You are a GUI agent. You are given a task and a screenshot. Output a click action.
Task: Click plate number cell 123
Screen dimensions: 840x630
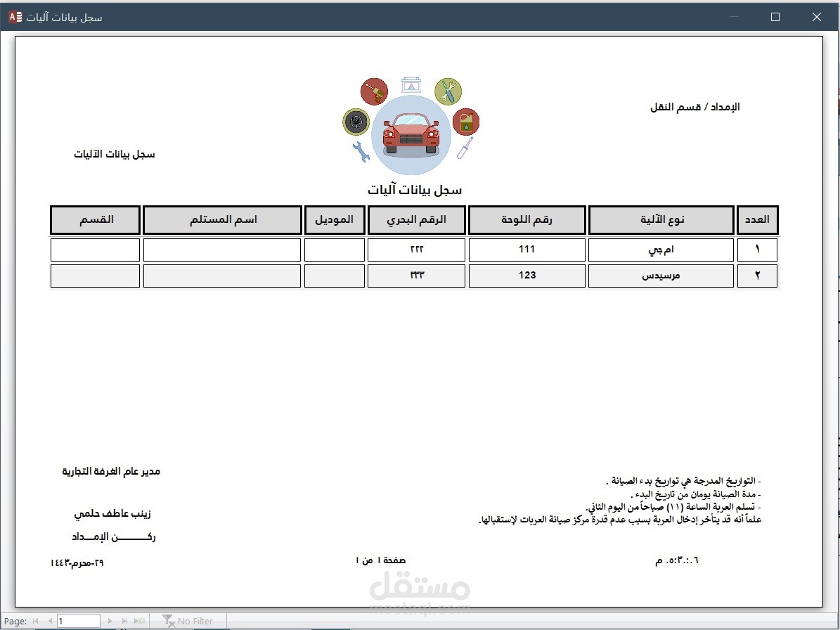point(527,276)
